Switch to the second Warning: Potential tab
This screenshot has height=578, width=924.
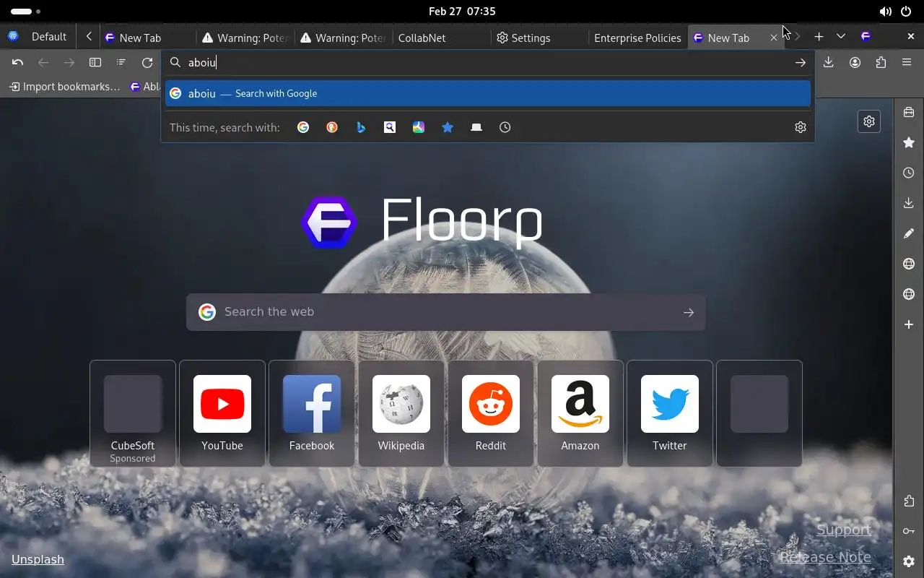(344, 38)
